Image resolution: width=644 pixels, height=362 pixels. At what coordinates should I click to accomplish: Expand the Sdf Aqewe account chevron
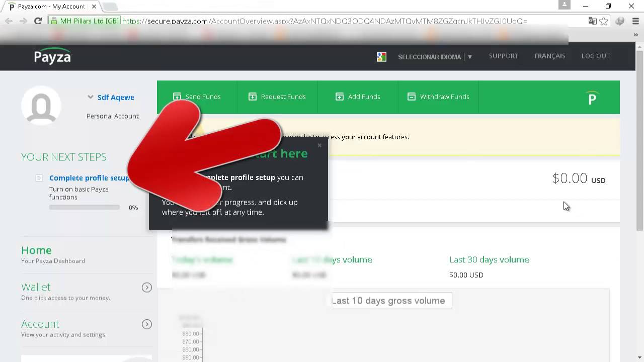[91, 97]
